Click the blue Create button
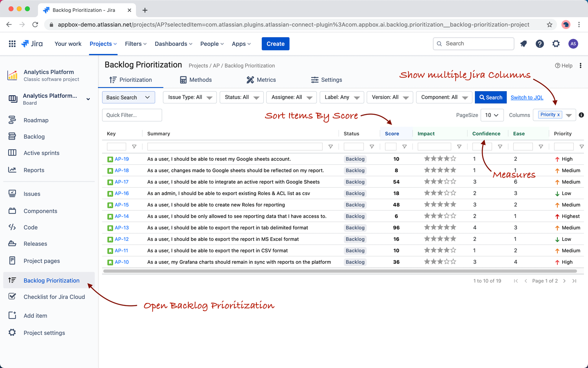This screenshot has height=368, width=588. (276, 44)
